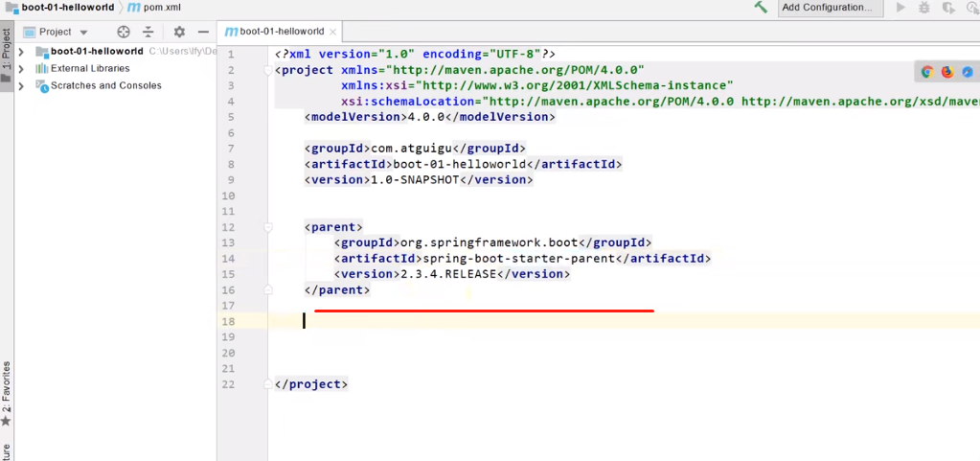Click line number 18 in the gutter
The height and width of the screenshot is (461, 980).
[x=227, y=321]
